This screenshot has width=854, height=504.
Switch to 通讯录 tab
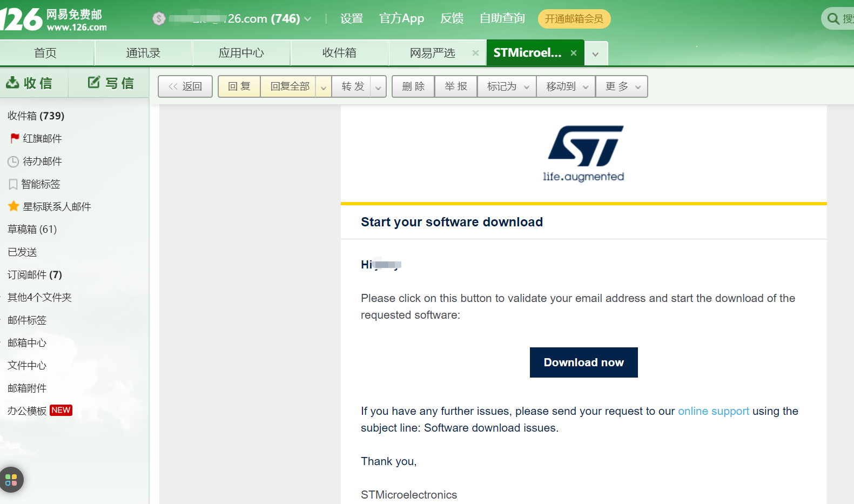143,53
